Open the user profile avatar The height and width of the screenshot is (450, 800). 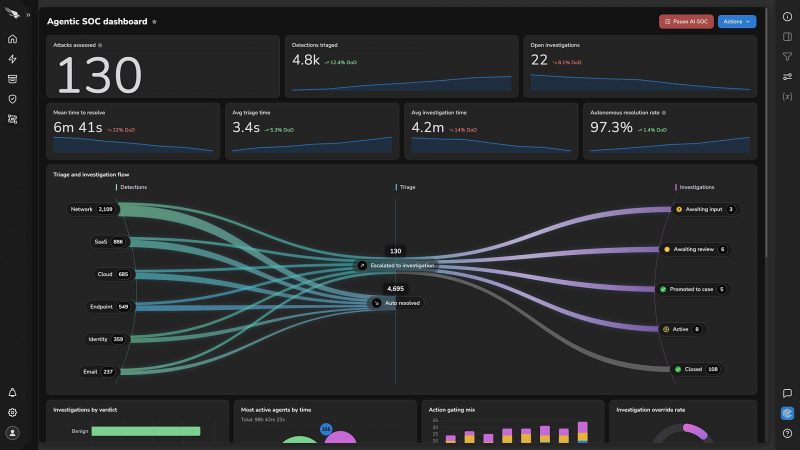[x=13, y=433]
